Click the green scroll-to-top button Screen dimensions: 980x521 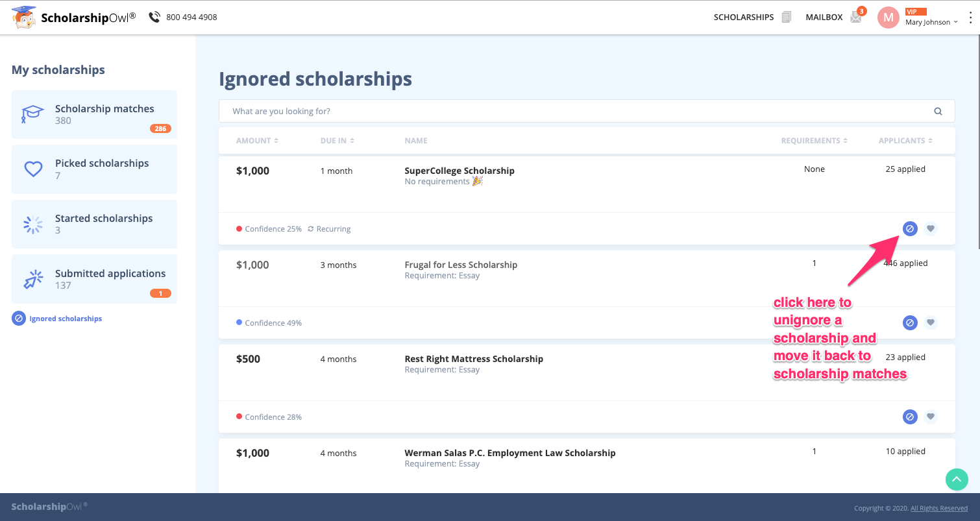coord(957,479)
